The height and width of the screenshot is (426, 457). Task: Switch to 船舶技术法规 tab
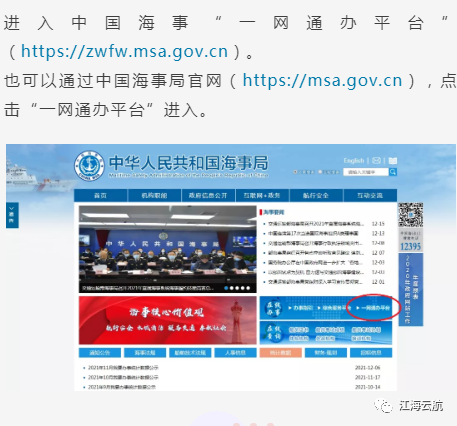pyautogui.click(x=190, y=353)
